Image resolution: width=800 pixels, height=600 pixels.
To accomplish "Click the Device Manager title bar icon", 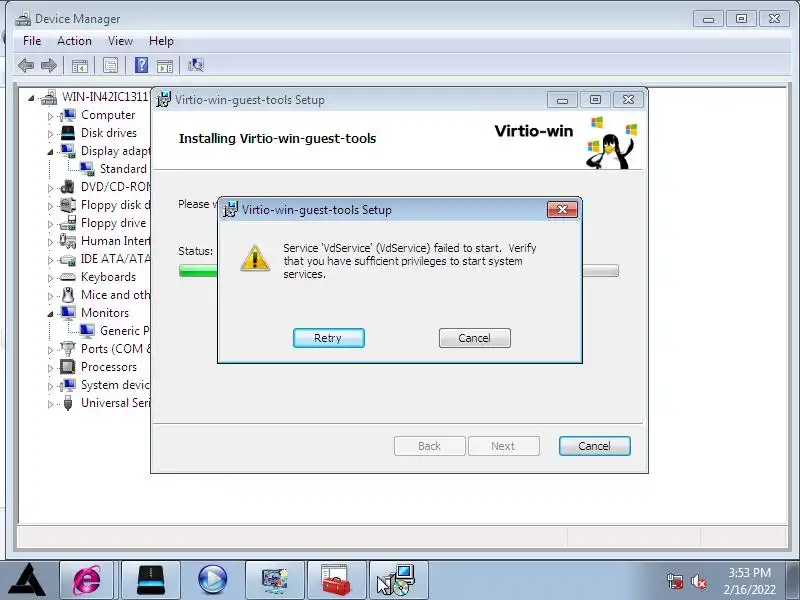I will [23, 19].
